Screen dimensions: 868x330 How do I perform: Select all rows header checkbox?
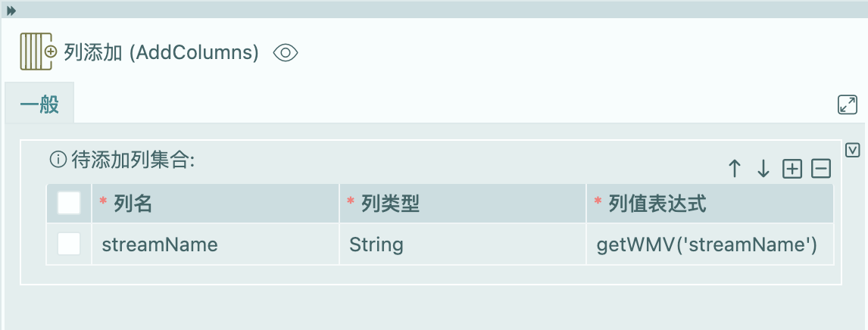tap(69, 203)
